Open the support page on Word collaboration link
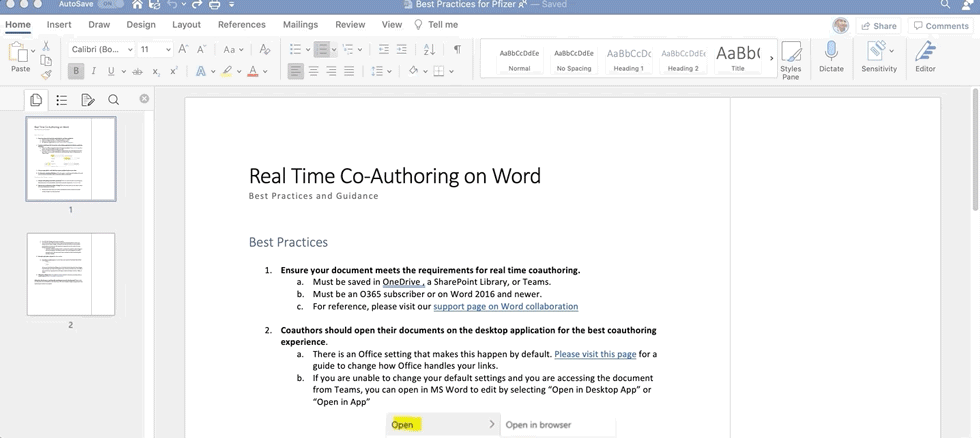Screen dimensions: 980x438 click(505, 306)
